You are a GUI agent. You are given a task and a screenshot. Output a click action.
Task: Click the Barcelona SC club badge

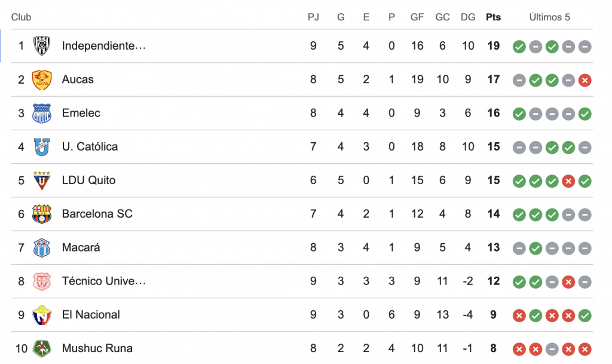42,214
